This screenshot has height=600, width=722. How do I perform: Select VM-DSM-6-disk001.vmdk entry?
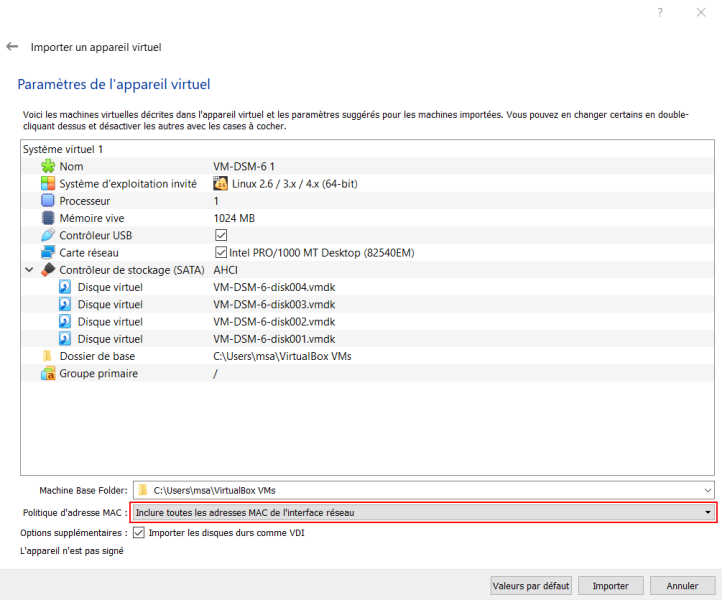(x=274, y=339)
